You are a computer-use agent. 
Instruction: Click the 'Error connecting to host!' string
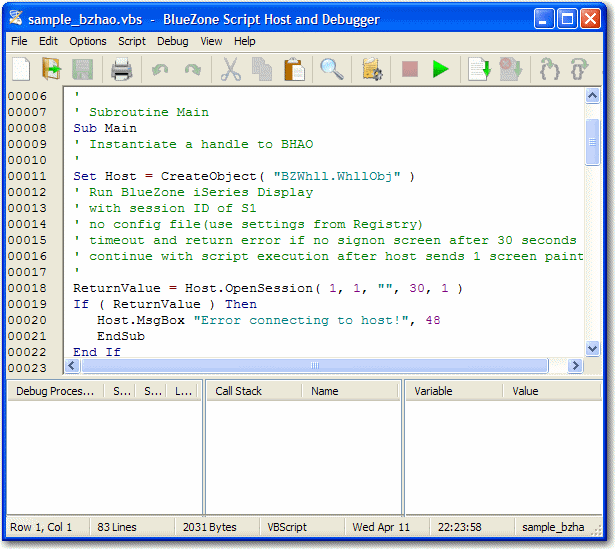tap(301, 320)
